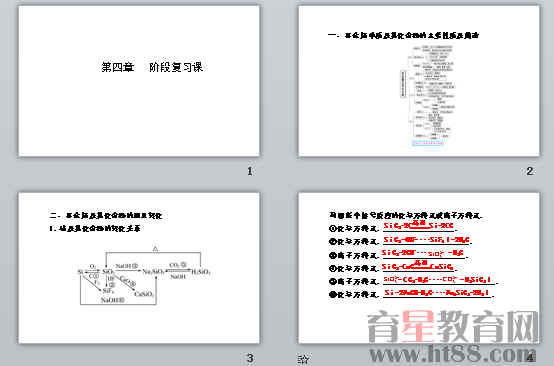Image resolution: width=554 pixels, height=366 pixels.
Task: Click the first red equation on slide 4
Action: (x=419, y=225)
